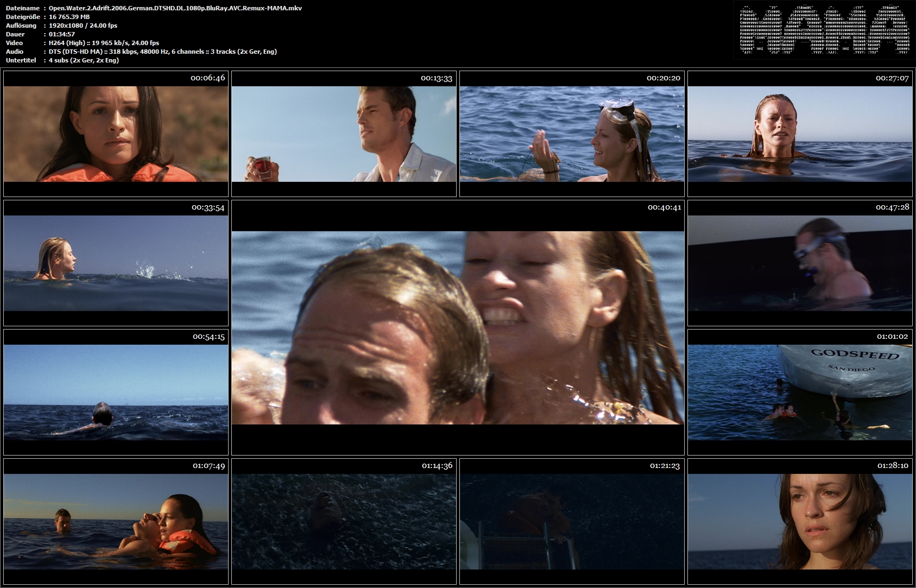Select the H264 (High) video codec line
The image size is (916, 588).
point(104,43)
